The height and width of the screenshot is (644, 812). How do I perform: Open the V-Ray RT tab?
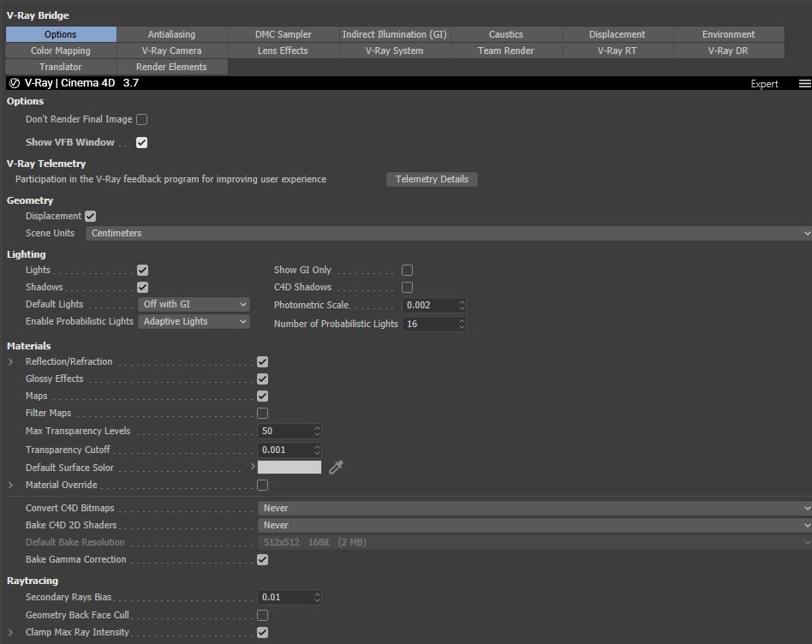[x=618, y=51]
